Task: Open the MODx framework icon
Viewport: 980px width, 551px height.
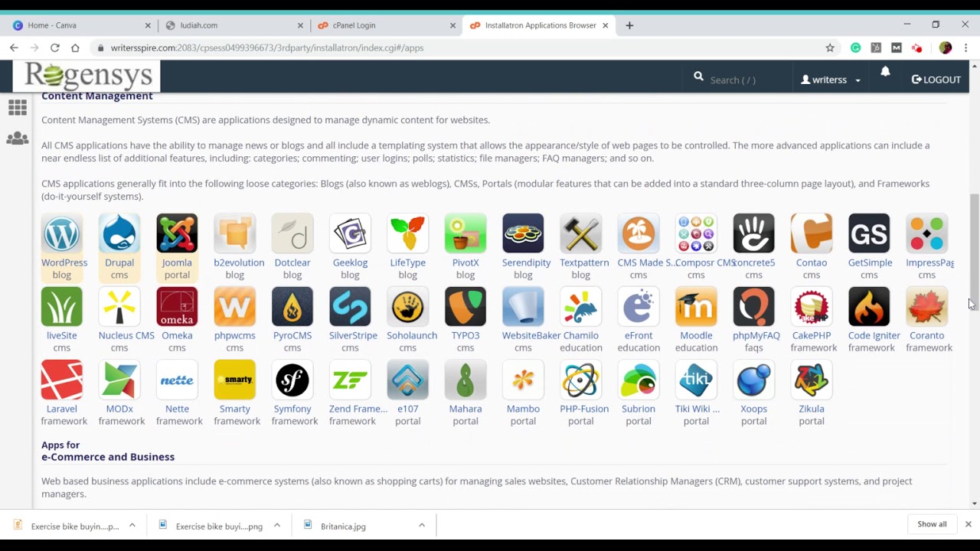Action: [119, 380]
